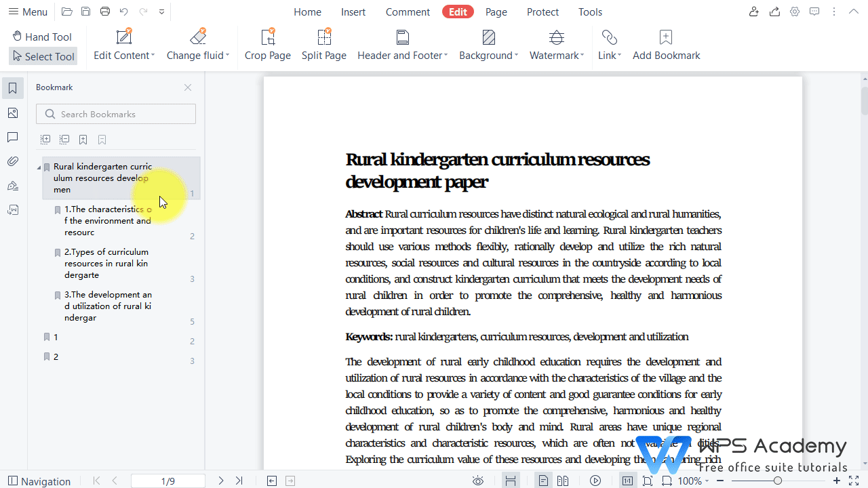Open the Menu in the top-left corner
The height and width of the screenshot is (488, 868).
[27, 12]
